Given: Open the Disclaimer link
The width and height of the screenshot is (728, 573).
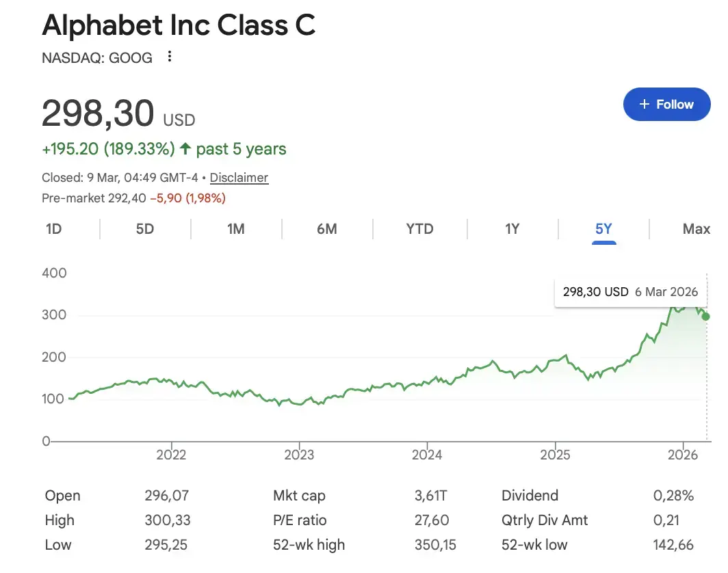Looking at the screenshot, I should pyautogui.click(x=239, y=177).
